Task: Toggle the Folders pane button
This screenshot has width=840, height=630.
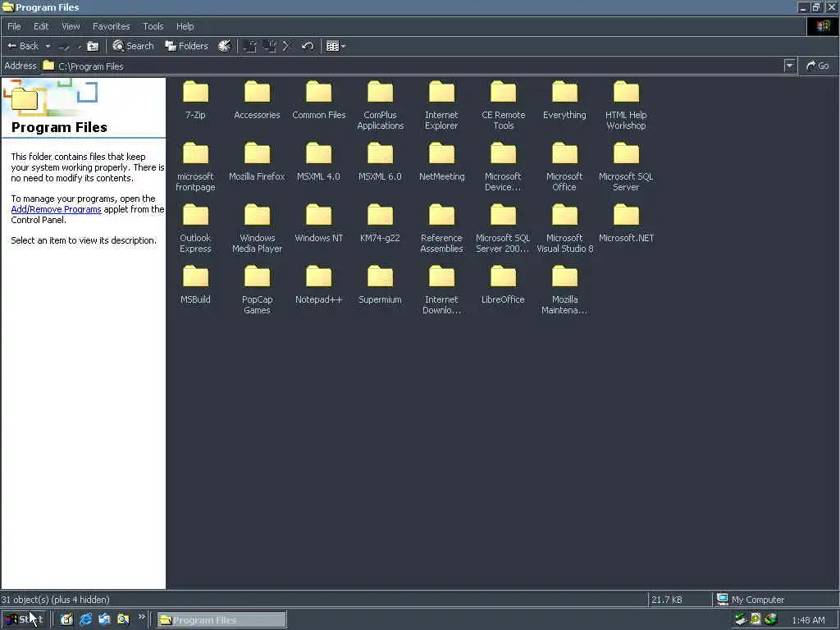Action: [186, 46]
